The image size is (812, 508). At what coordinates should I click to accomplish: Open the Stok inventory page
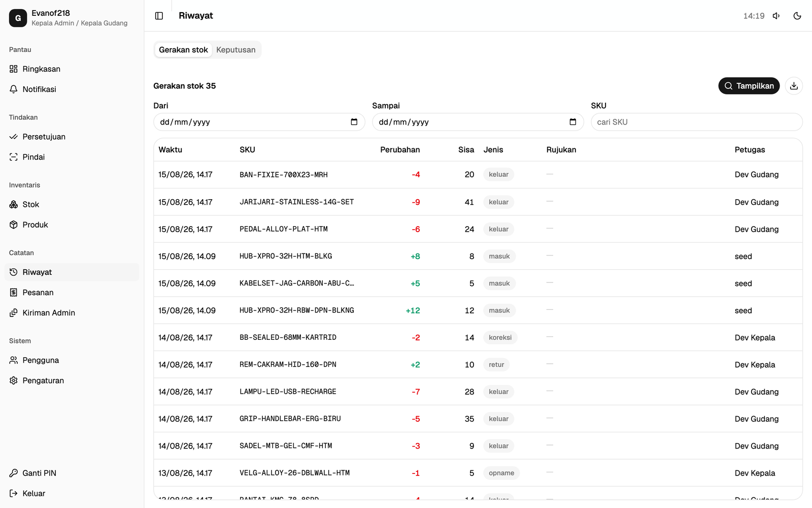[72, 204]
